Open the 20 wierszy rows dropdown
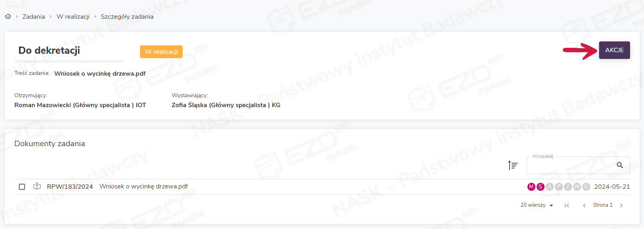The image size is (644, 229). coord(537,205)
